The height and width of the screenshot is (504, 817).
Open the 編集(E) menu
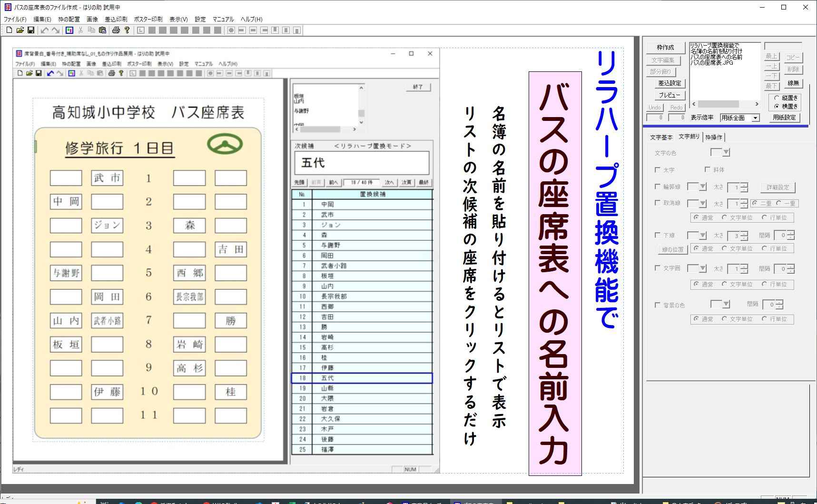42,20
